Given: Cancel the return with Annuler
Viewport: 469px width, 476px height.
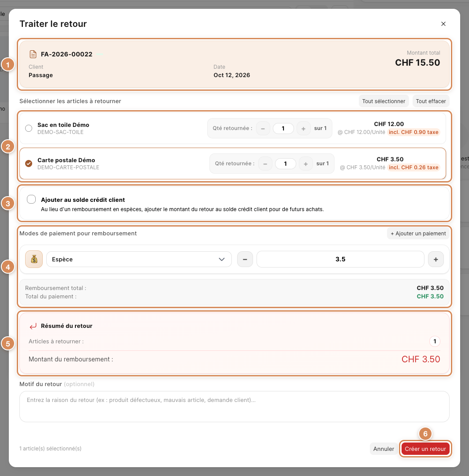Looking at the screenshot, I should click(x=383, y=449).
